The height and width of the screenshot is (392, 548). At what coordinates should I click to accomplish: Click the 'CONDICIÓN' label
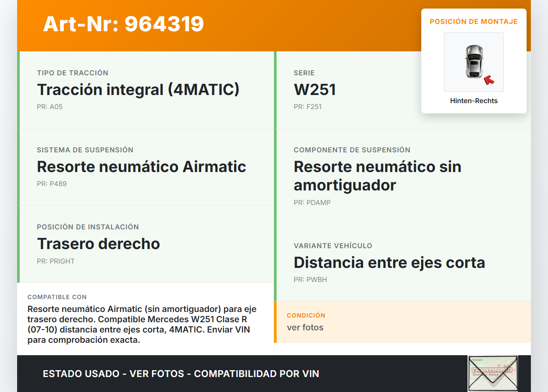[x=306, y=315]
